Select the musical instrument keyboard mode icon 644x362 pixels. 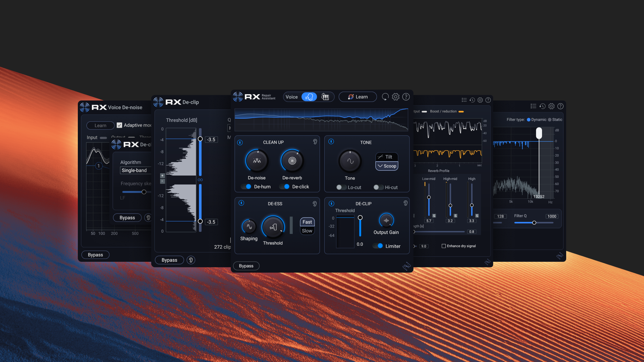tap(325, 97)
